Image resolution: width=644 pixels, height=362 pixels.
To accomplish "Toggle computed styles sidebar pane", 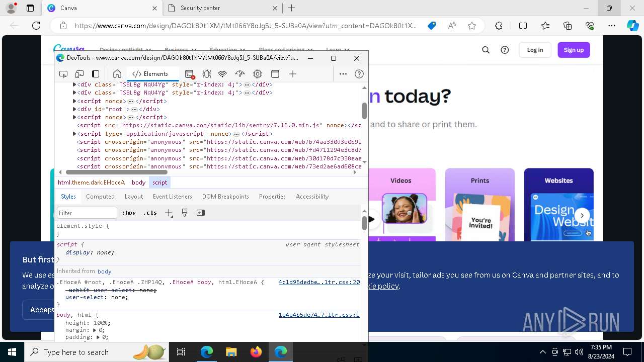I will coord(201,213).
